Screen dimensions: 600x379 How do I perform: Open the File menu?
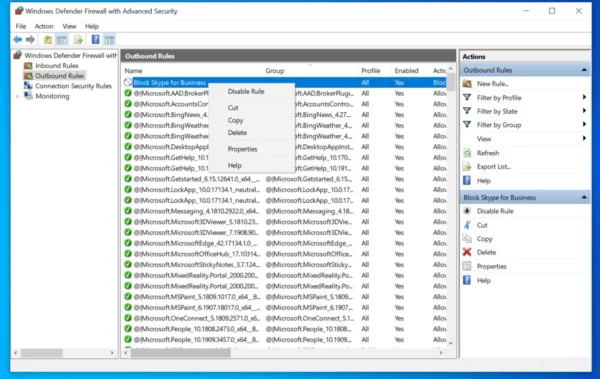click(x=21, y=26)
